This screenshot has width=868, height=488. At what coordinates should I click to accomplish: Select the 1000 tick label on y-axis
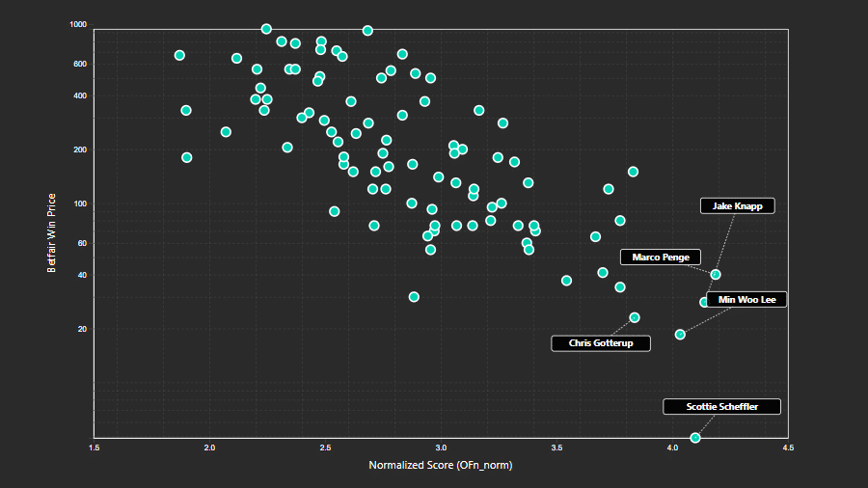pos(78,25)
